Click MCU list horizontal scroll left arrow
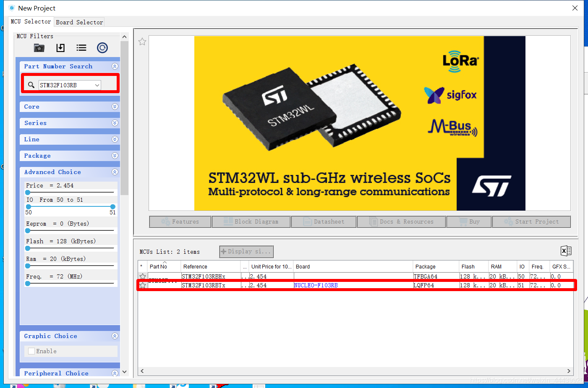The image size is (588, 388). click(142, 371)
